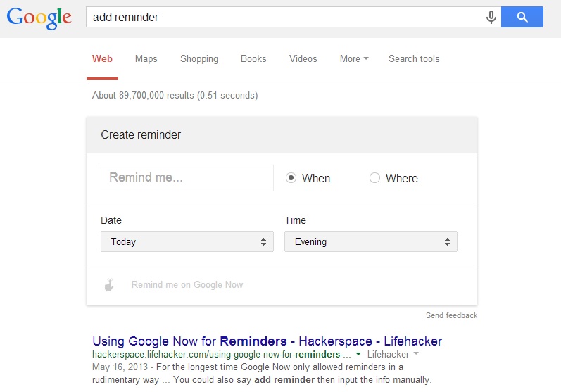The width and height of the screenshot is (561, 392).
Task: Click the blue magnifier search button
Action: tap(522, 17)
